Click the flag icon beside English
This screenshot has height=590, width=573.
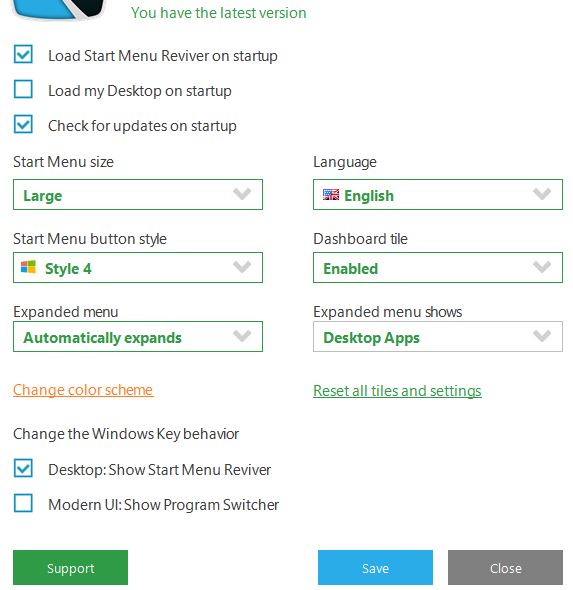click(x=331, y=195)
